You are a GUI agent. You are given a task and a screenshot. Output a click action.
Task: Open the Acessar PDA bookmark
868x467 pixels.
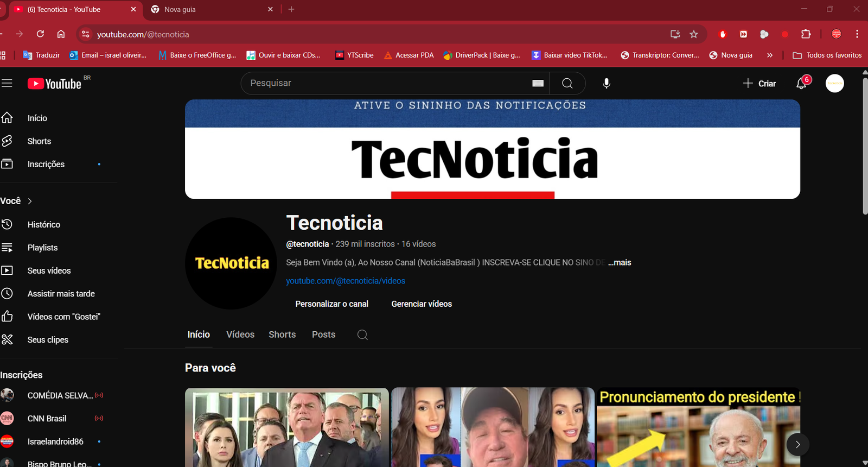click(x=409, y=55)
